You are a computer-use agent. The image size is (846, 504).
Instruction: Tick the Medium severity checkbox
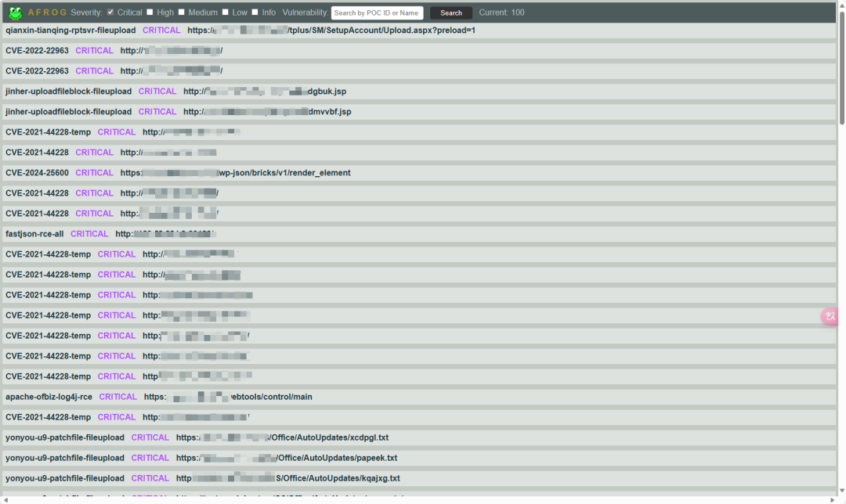pyautogui.click(x=182, y=13)
